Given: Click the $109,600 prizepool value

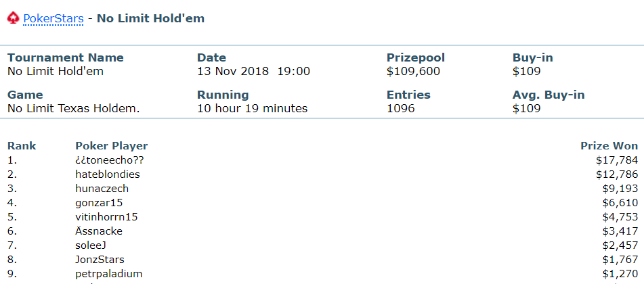Looking at the screenshot, I should pos(412,71).
